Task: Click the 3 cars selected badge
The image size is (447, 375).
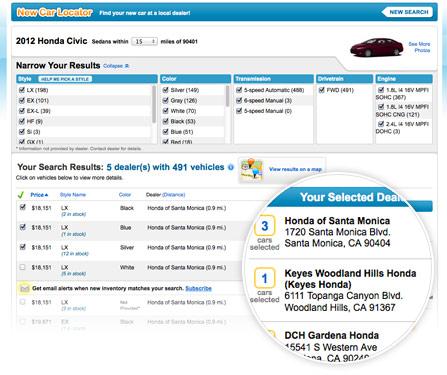Action: tap(265, 226)
